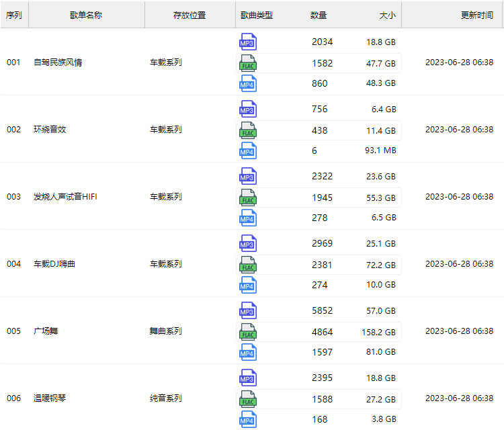This screenshot has width=504, height=430.
Task: Sort by the 存放位置 column header
Action: [190, 15]
